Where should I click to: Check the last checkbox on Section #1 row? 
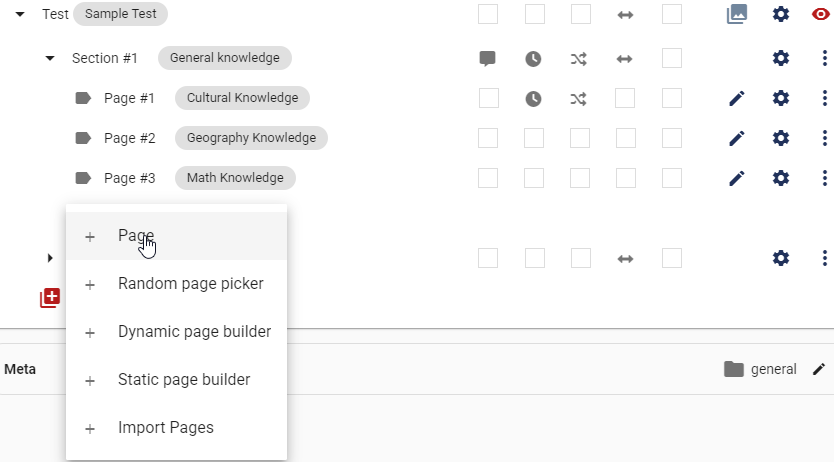(672, 58)
